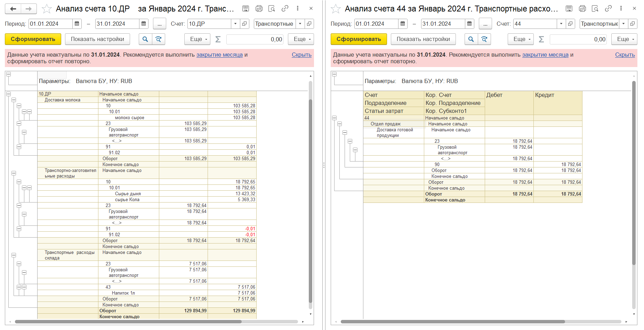Follow the закрытие месяца link in the 10.ДР report

click(219, 55)
